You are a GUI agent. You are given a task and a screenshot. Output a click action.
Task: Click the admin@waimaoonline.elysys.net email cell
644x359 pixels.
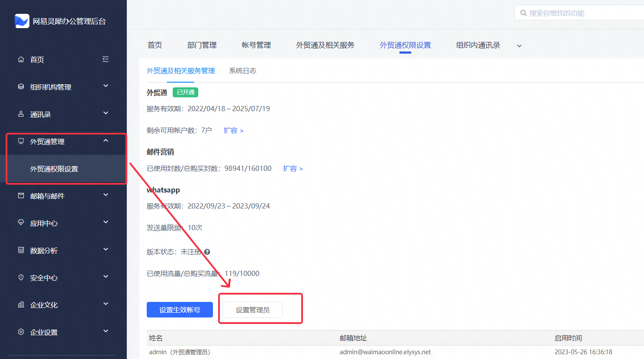tap(385, 352)
